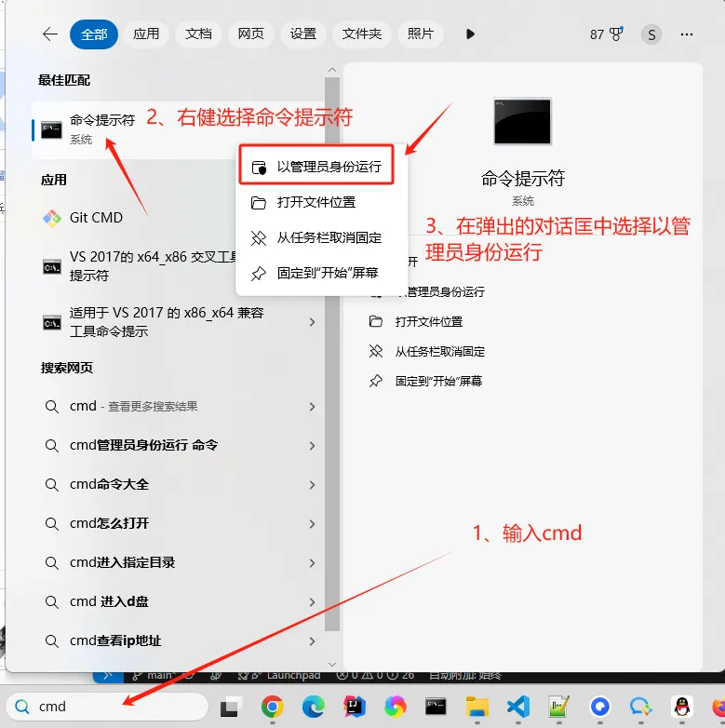
Task: Click the back arrow in search panel
Action: pos(49,34)
